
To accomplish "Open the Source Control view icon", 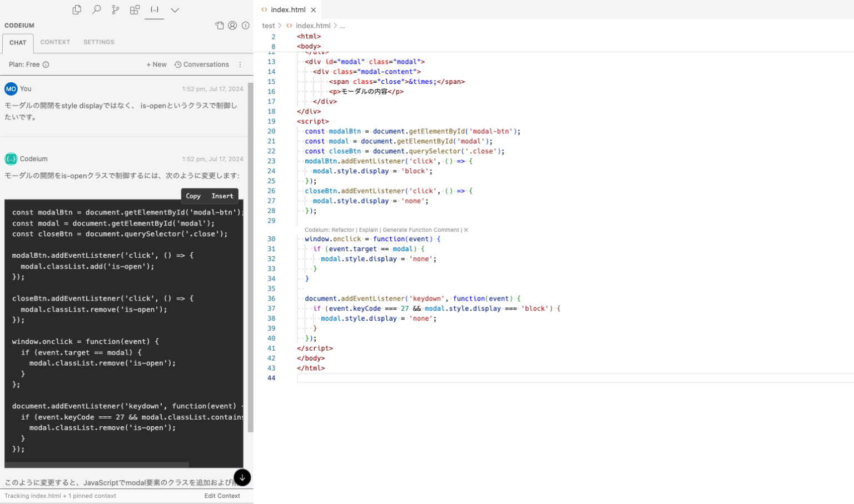I will click(x=115, y=9).
